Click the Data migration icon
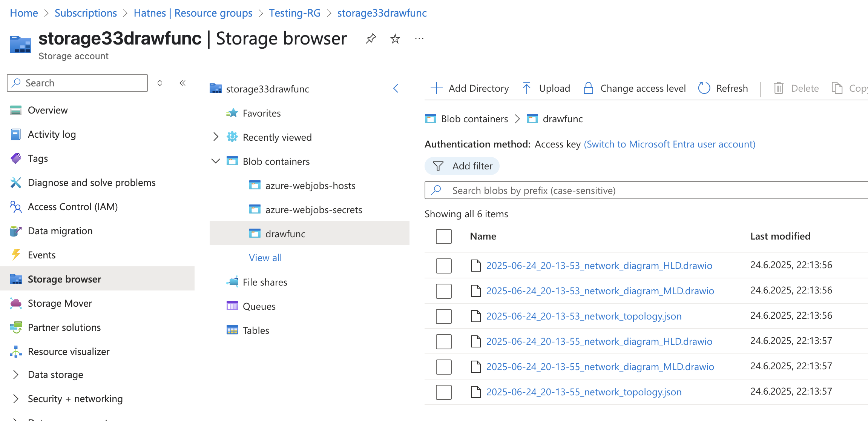The height and width of the screenshot is (421, 868). (16, 231)
